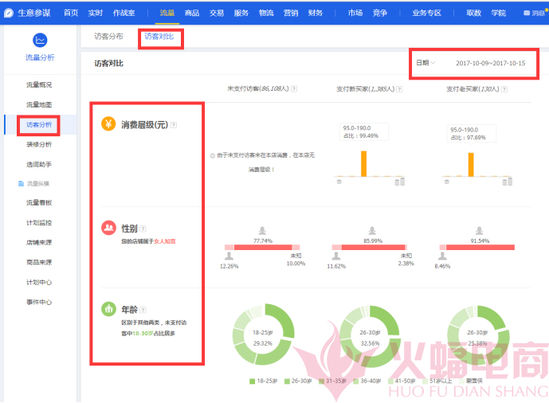The image size is (549, 403).
Task: Open 计划中心 in the sidebar
Action: click(39, 282)
